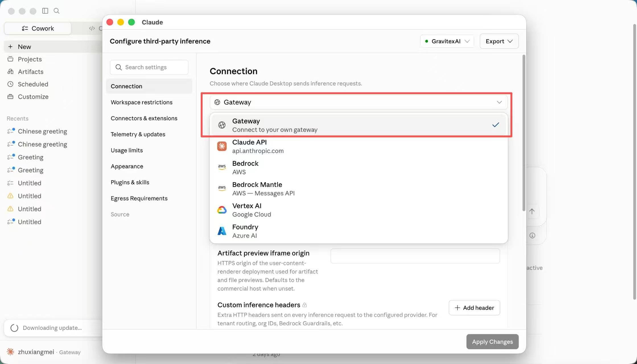Select the Claude API provider icon

tap(222, 146)
